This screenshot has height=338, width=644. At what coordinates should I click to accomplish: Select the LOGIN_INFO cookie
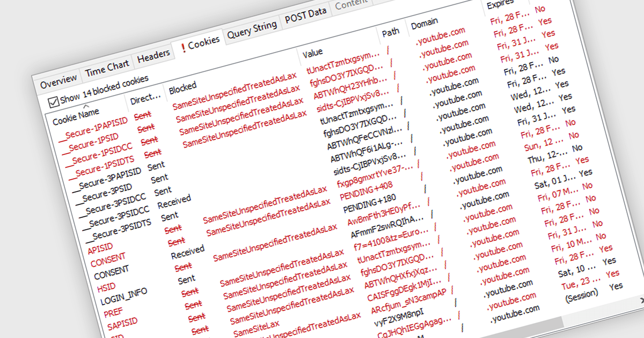coord(125,297)
